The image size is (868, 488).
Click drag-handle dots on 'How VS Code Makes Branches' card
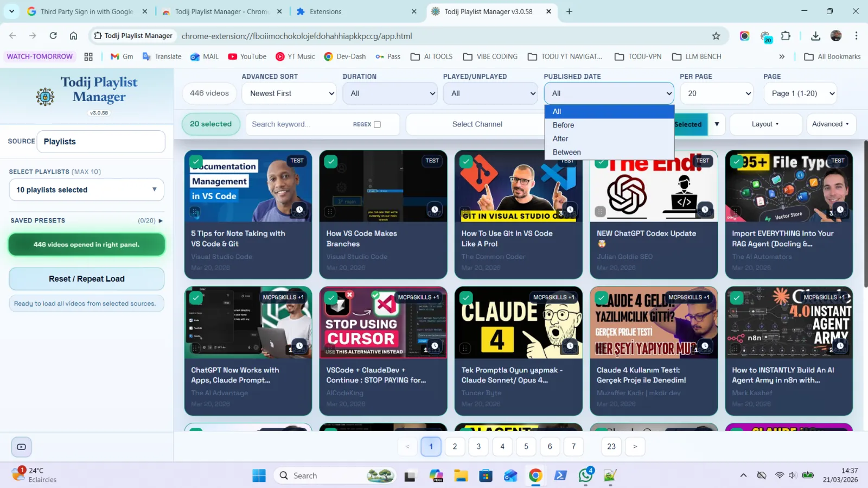tap(329, 212)
